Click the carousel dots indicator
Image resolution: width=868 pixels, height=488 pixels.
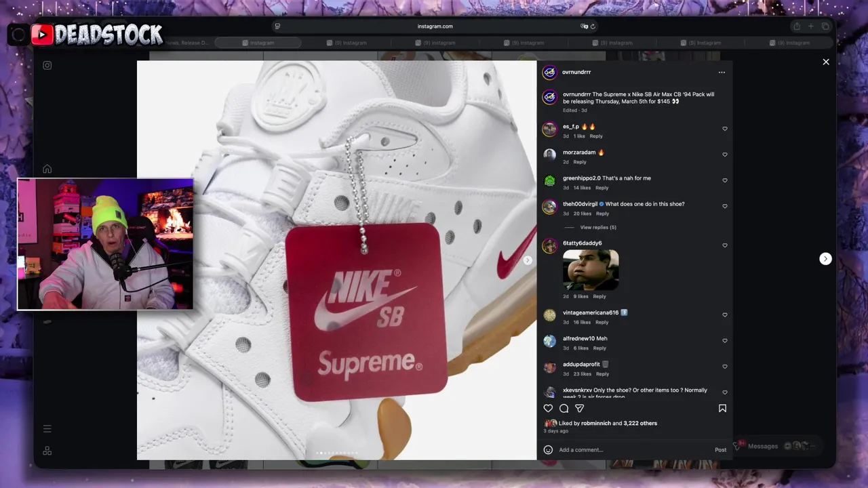337,453
